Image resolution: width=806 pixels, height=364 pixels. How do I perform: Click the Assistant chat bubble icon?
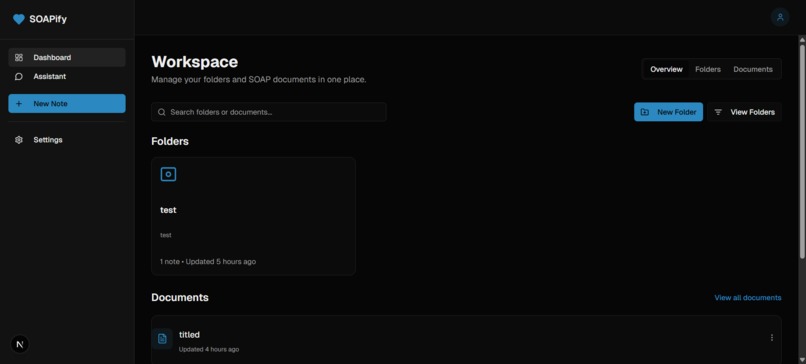tap(19, 77)
